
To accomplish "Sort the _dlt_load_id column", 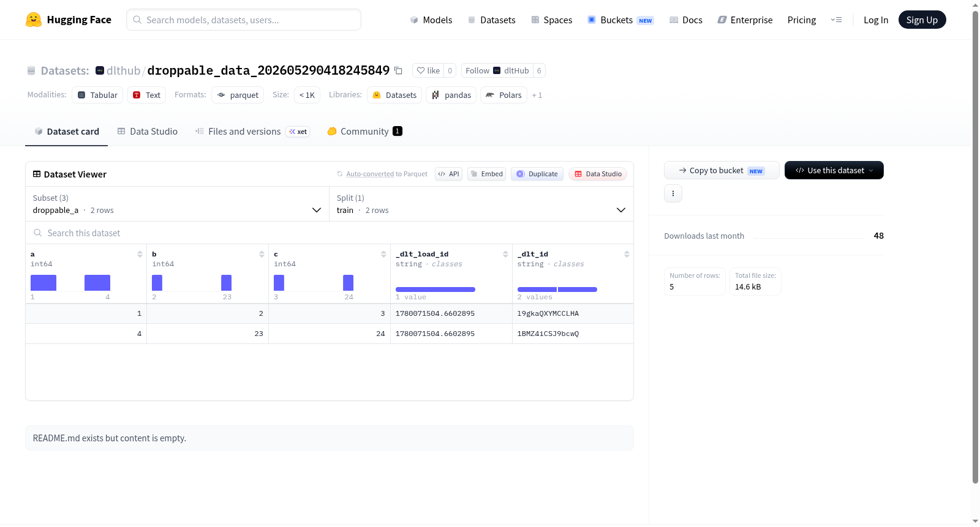I will (x=505, y=254).
